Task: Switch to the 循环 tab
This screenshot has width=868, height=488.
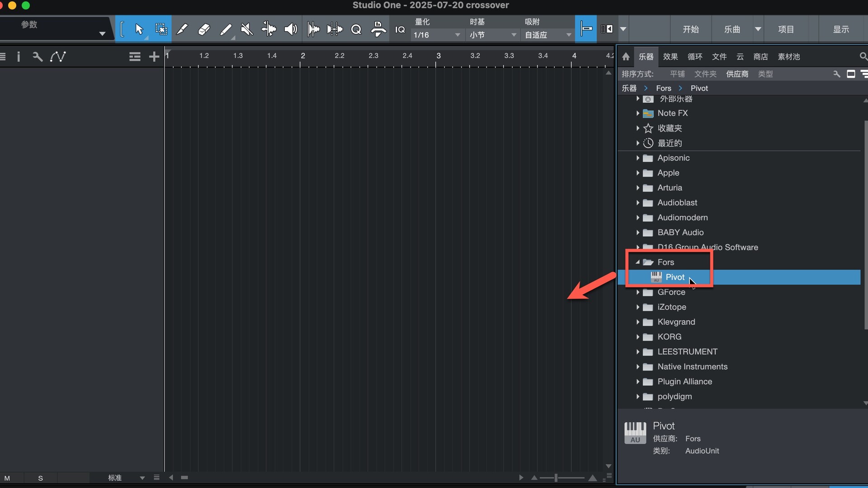Action: 695,56
